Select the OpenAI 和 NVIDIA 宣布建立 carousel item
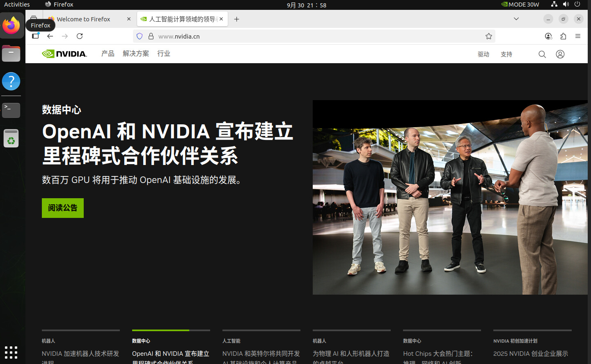 (x=171, y=347)
